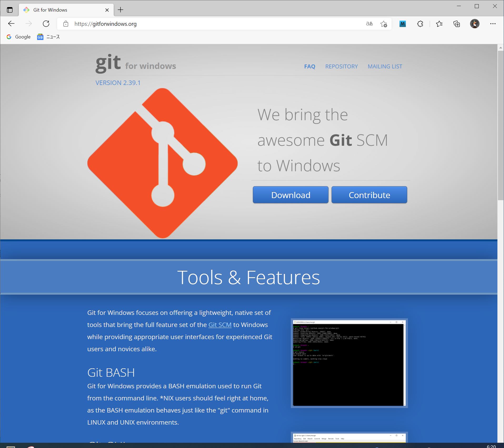Open the read aloud feature

(370, 24)
